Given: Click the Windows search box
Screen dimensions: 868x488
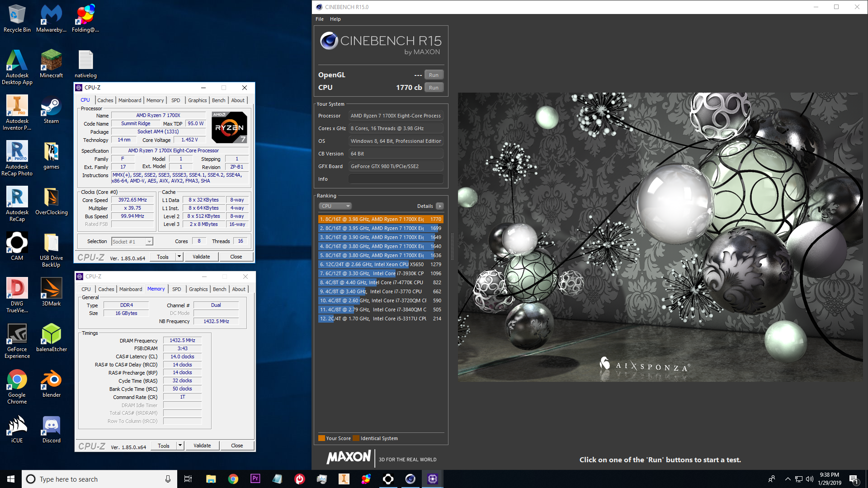Looking at the screenshot, I should (x=99, y=479).
